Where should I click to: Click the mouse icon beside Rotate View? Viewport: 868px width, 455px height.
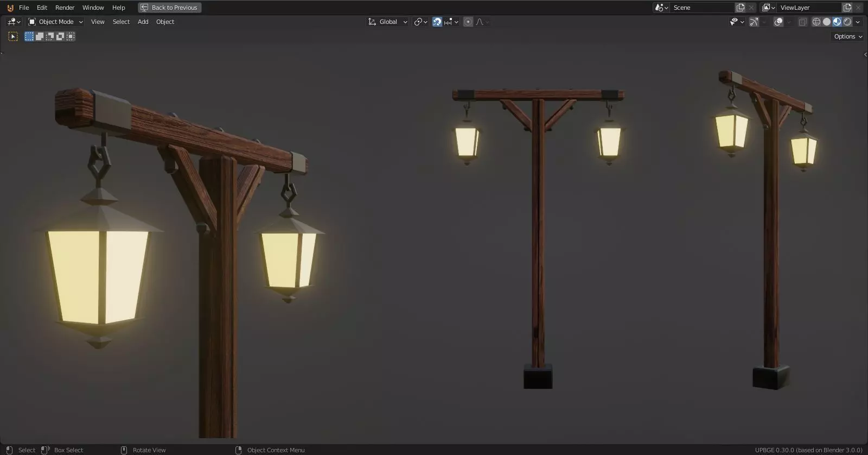[124, 450]
